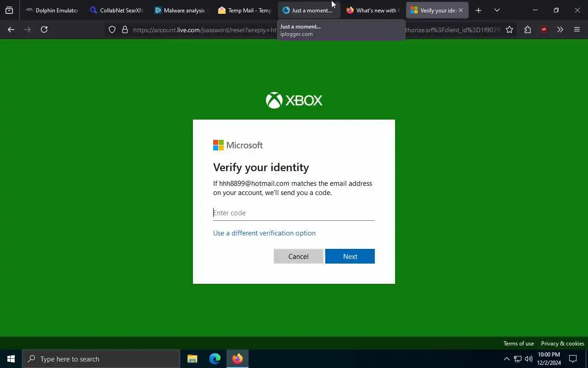The image size is (588, 368).
Task: Close the Verify your identity tab
Action: (x=461, y=10)
